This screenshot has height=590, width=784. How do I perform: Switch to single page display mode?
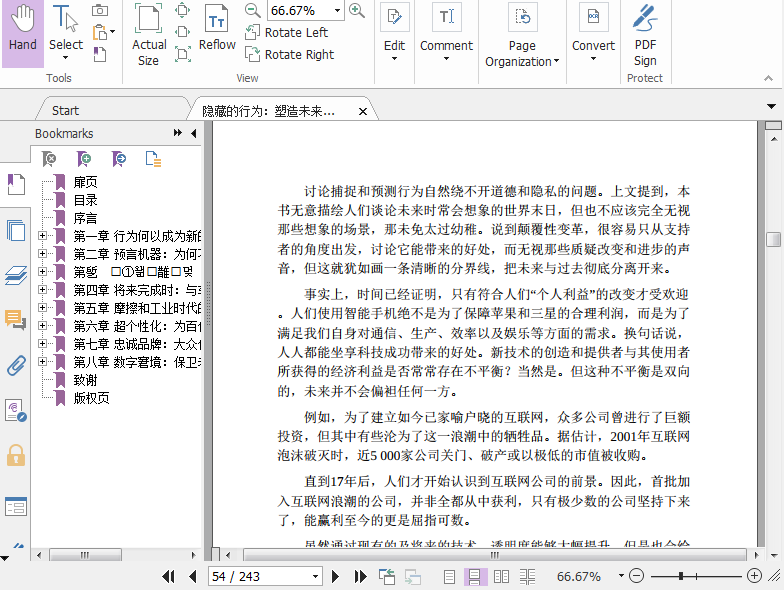pyautogui.click(x=450, y=577)
